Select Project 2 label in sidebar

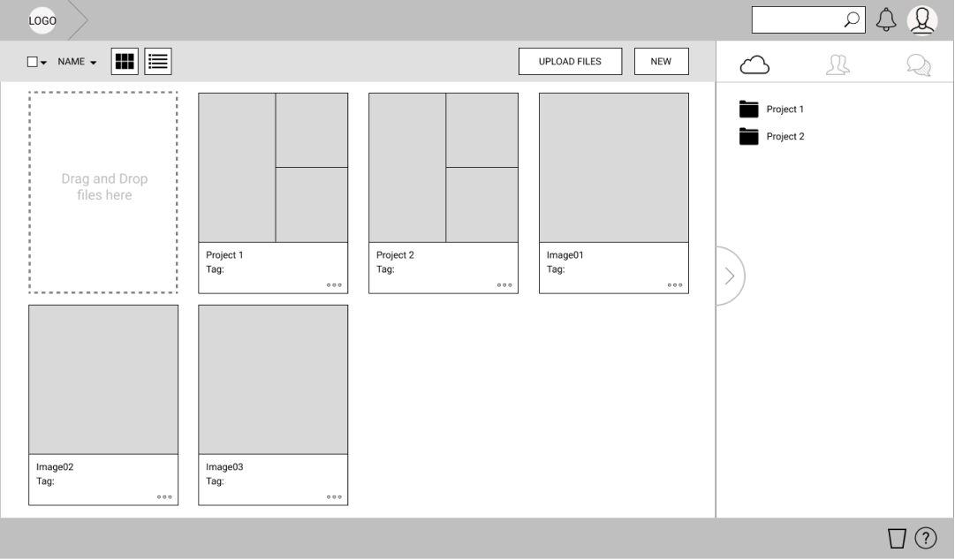click(x=785, y=136)
